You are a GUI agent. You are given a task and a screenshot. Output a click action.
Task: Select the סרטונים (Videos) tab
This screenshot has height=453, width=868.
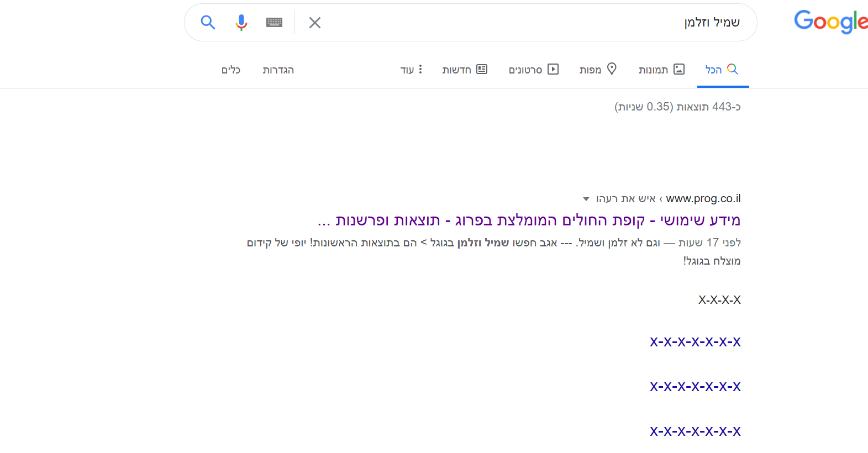click(534, 70)
